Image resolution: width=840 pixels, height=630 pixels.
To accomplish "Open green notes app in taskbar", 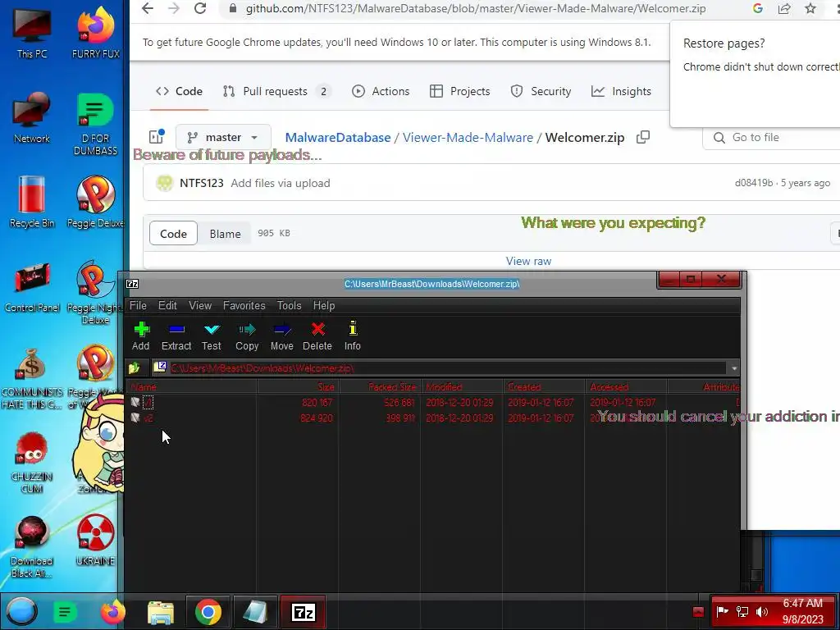I will pos(66,612).
